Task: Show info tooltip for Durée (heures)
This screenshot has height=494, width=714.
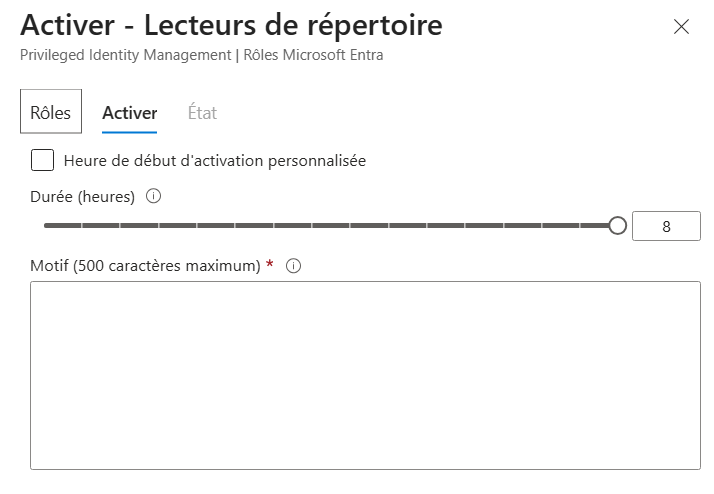Action: click(153, 196)
